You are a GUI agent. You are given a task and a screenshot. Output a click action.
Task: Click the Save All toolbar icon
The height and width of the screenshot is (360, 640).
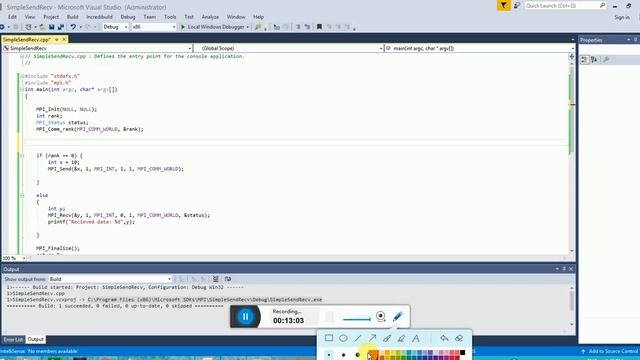tap(61, 27)
